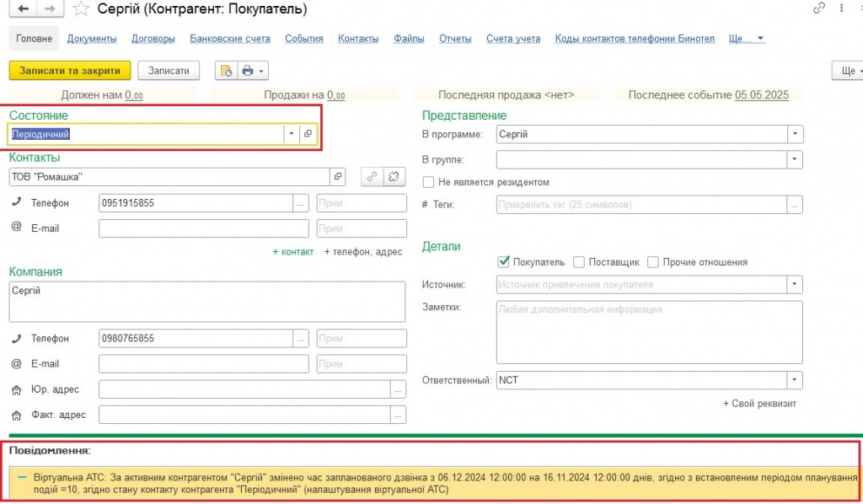This screenshot has width=863, height=504.
Task: Add contractor to favorites with star icon
Action: click(x=81, y=9)
